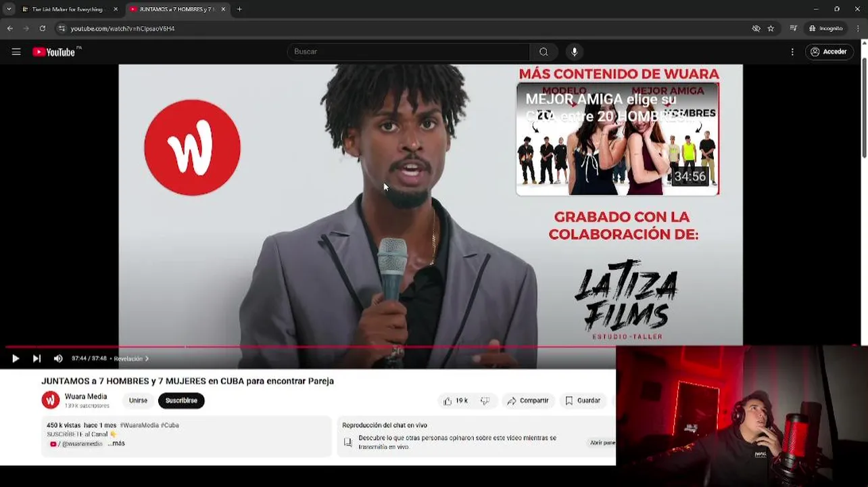868x487 pixels.
Task: Click the Acceder sign-in button
Action: coord(829,52)
